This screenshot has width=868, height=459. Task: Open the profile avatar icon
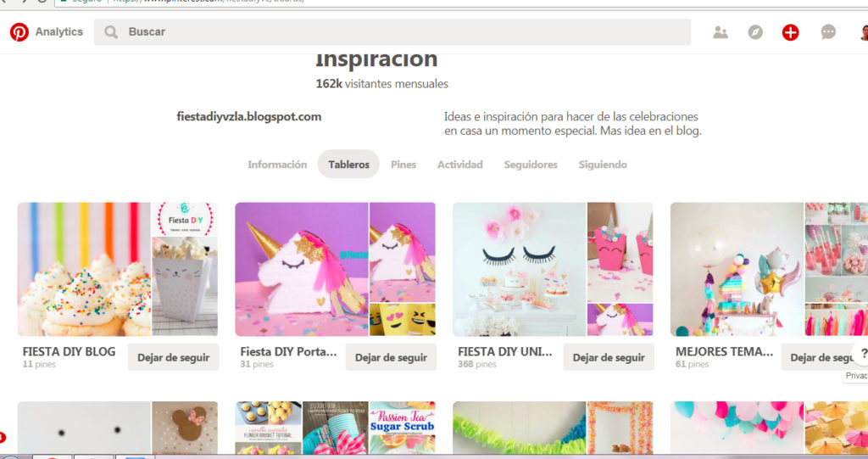coord(864,32)
